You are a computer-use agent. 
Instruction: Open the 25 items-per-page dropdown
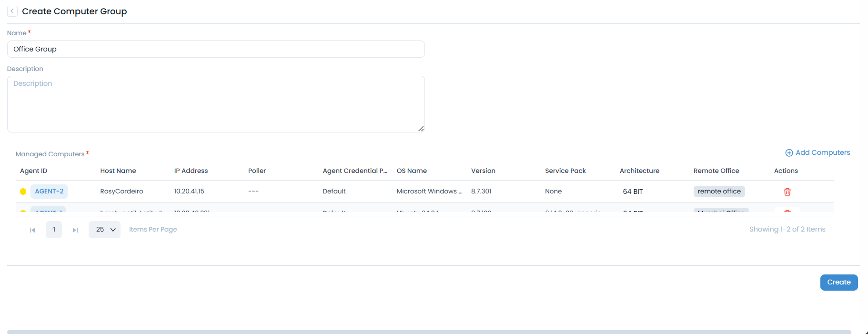click(x=104, y=229)
